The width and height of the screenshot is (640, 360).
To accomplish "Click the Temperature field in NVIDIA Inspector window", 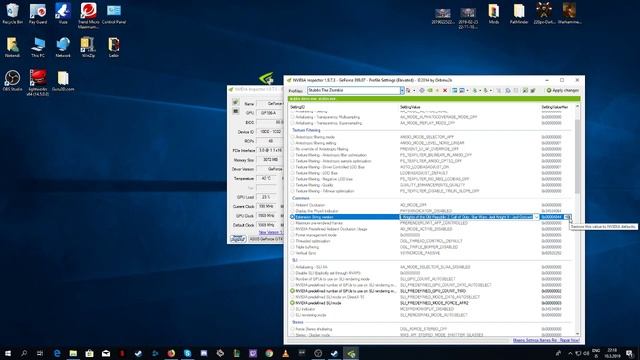I will pyautogui.click(x=266, y=178).
